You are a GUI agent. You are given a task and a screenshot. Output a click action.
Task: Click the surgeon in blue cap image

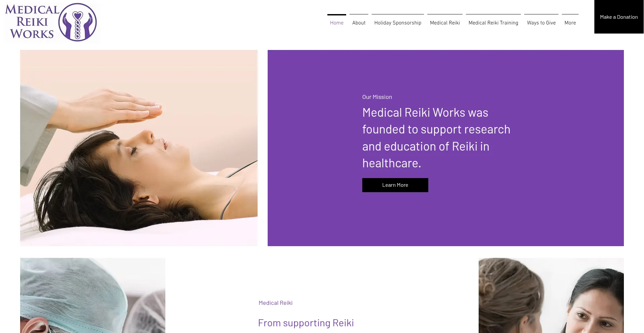(x=93, y=295)
